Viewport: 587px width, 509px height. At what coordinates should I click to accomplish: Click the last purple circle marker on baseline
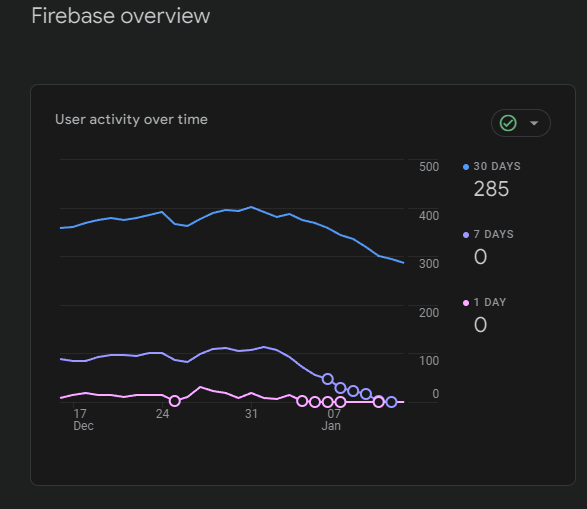tap(391, 402)
